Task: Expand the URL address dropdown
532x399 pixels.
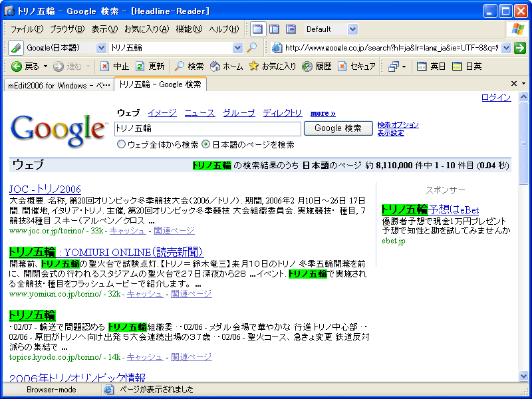Action: [x=506, y=48]
